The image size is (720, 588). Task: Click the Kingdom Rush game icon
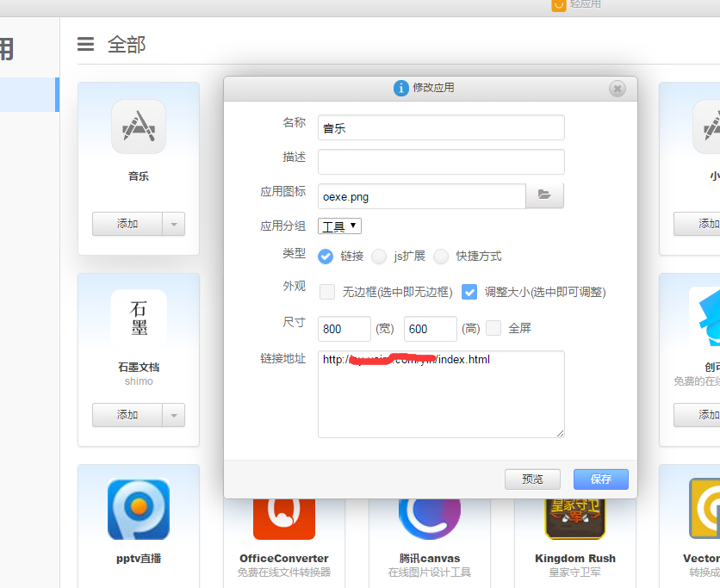click(575, 518)
